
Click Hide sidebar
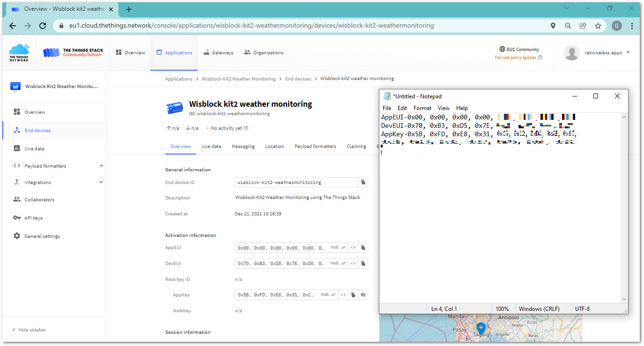[32, 330]
